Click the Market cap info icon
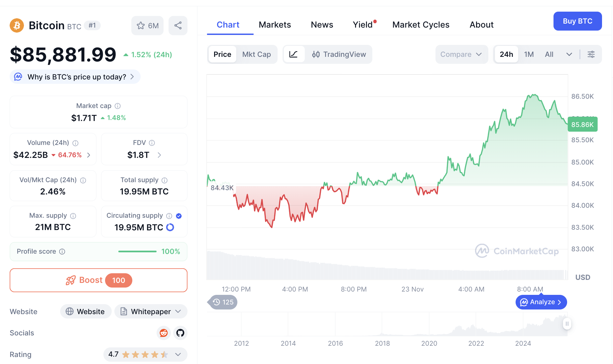 click(x=118, y=106)
